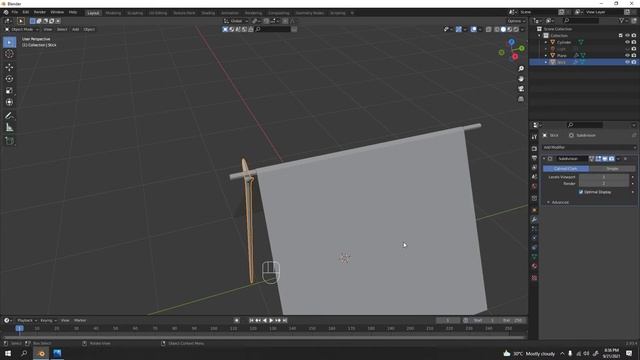640x360 pixels.
Task: Open the Add Modifier dropdown
Action: [x=589, y=147]
